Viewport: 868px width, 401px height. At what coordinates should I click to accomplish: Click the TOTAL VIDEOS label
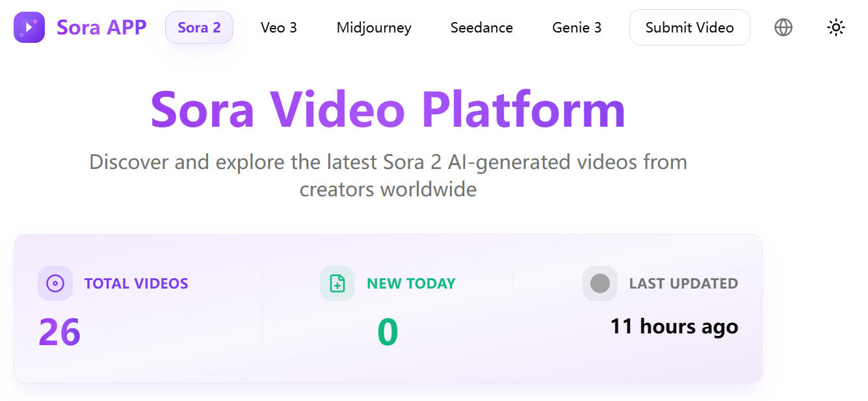[x=136, y=283]
